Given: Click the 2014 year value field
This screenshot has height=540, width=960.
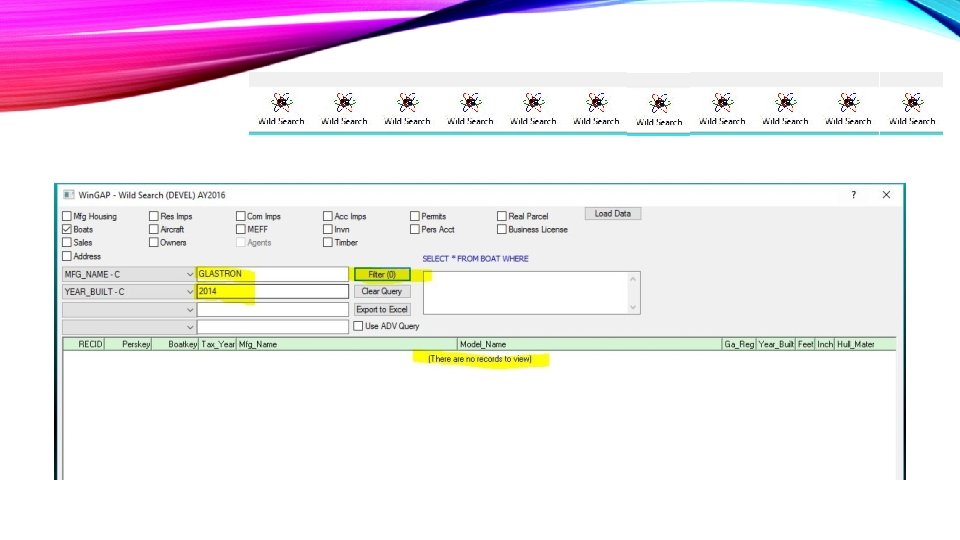Looking at the screenshot, I should pos(272,291).
